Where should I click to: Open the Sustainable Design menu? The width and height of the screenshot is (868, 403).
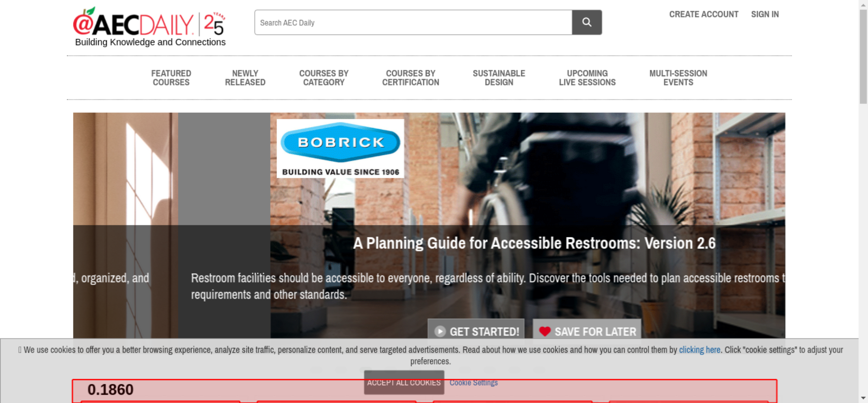[x=499, y=78]
